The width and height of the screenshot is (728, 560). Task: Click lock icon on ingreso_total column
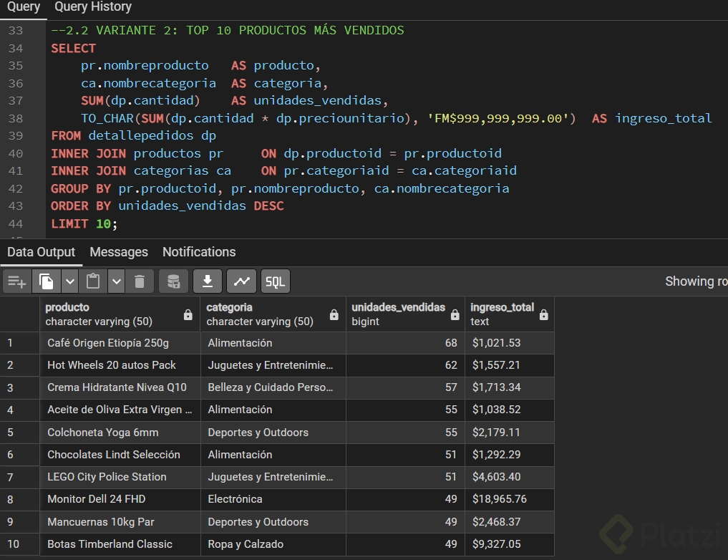[543, 315]
